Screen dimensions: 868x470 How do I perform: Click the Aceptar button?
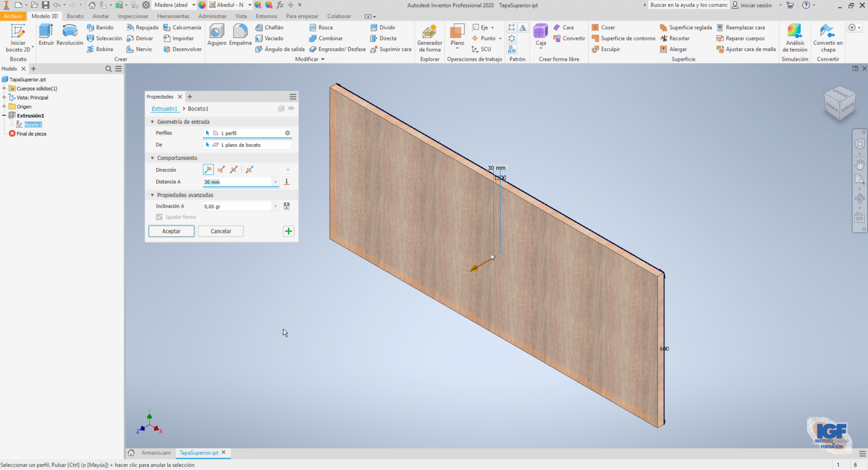171,231
